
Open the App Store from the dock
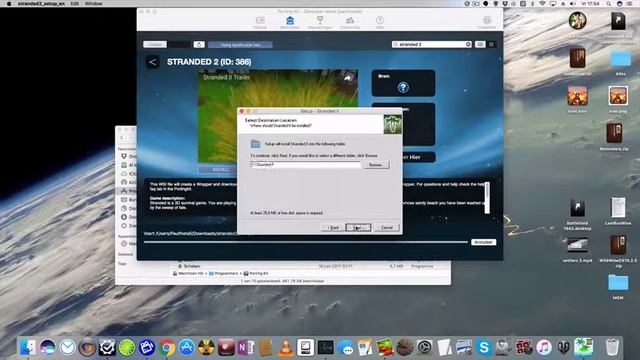click(x=187, y=347)
